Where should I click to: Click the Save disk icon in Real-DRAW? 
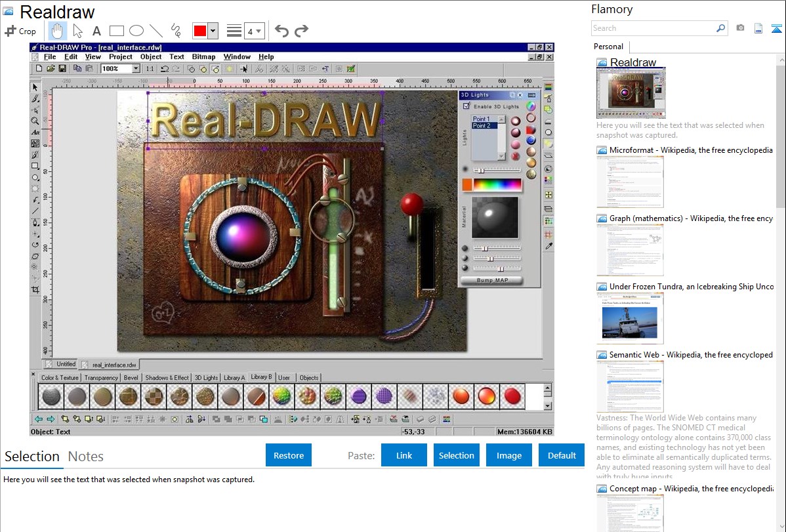[x=62, y=69]
